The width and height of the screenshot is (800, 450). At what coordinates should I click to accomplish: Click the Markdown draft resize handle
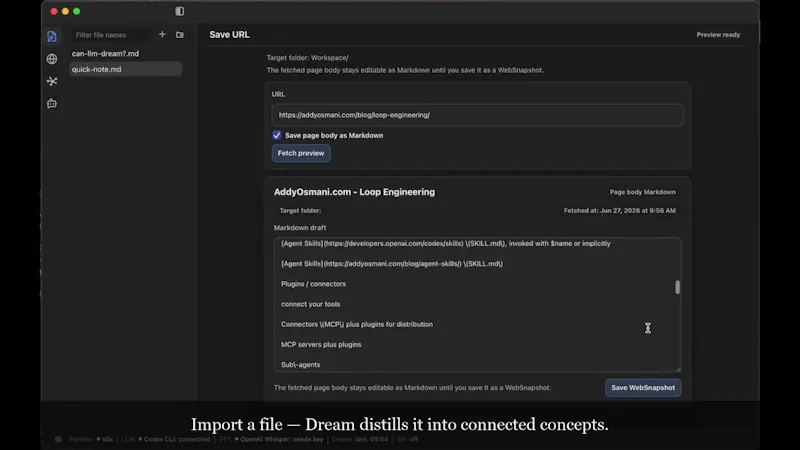(678, 368)
